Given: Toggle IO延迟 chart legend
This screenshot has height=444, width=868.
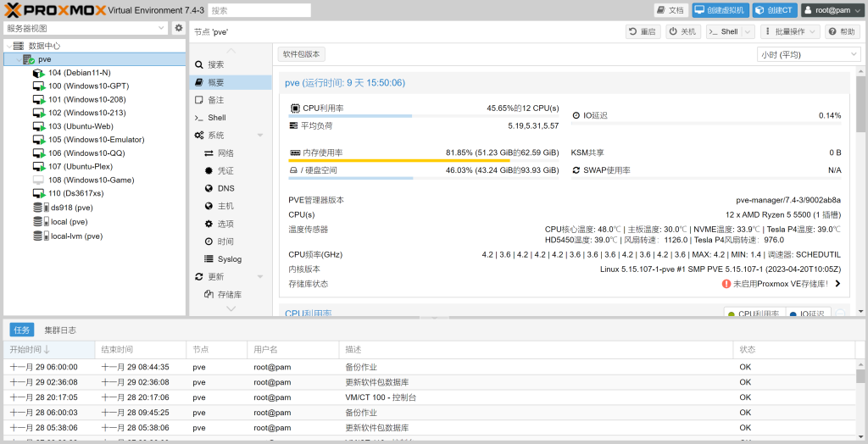Looking at the screenshot, I should [x=808, y=314].
